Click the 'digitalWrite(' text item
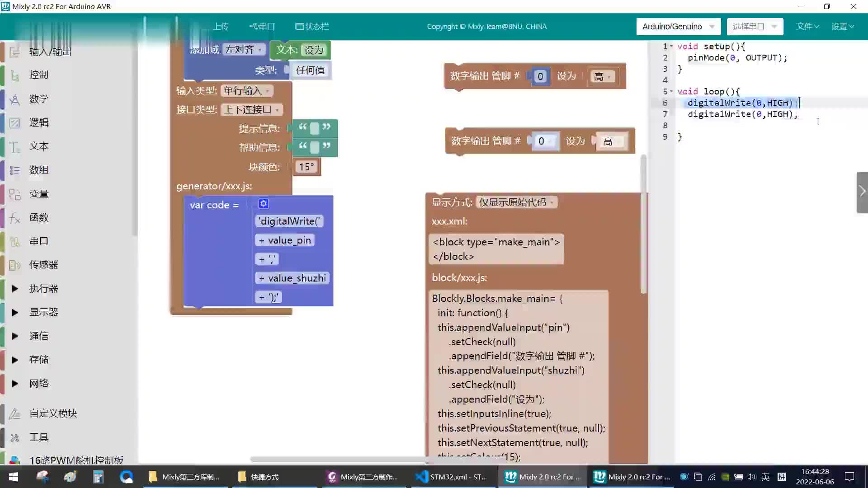The image size is (868, 488). pos(289,221)
